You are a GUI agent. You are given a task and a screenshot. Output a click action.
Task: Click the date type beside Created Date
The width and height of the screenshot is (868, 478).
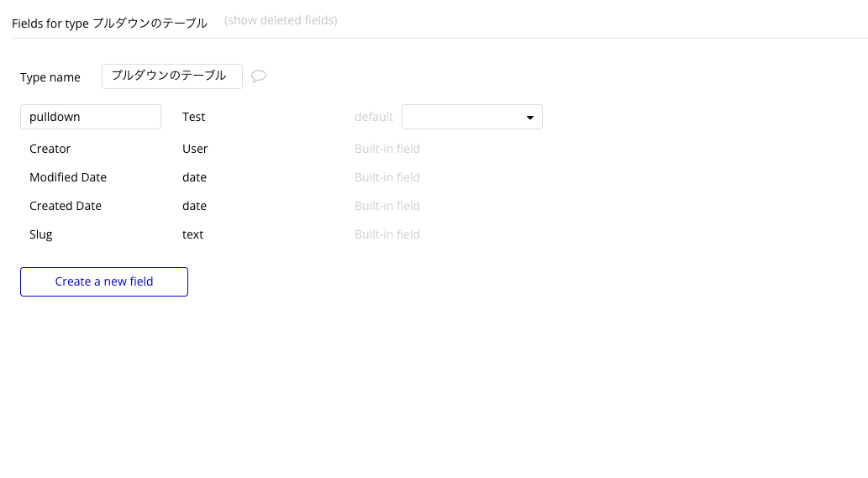pyautogui.click(x=194, y=206)
